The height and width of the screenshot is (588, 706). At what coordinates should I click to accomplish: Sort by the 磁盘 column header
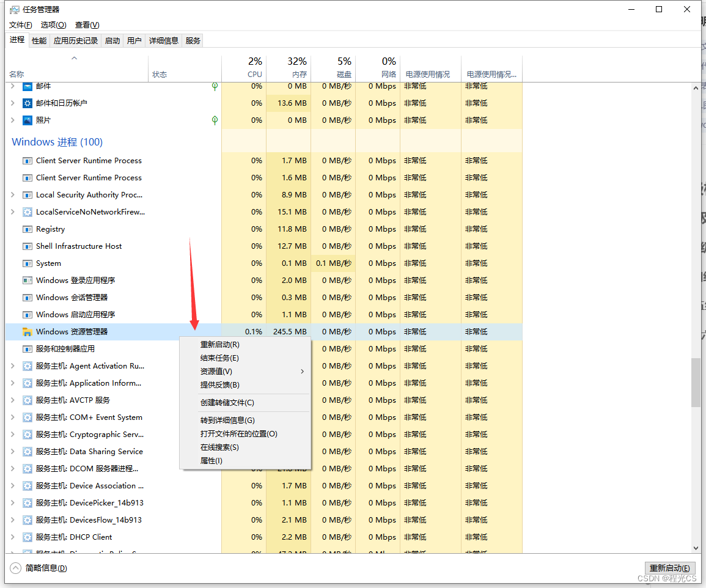[x=333, y=68]
